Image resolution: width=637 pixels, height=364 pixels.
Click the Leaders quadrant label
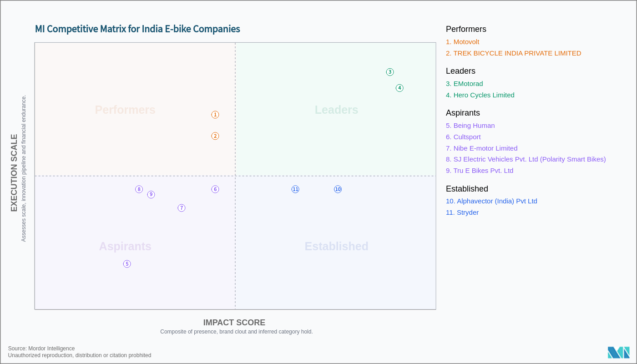click(x=336, y=110)
